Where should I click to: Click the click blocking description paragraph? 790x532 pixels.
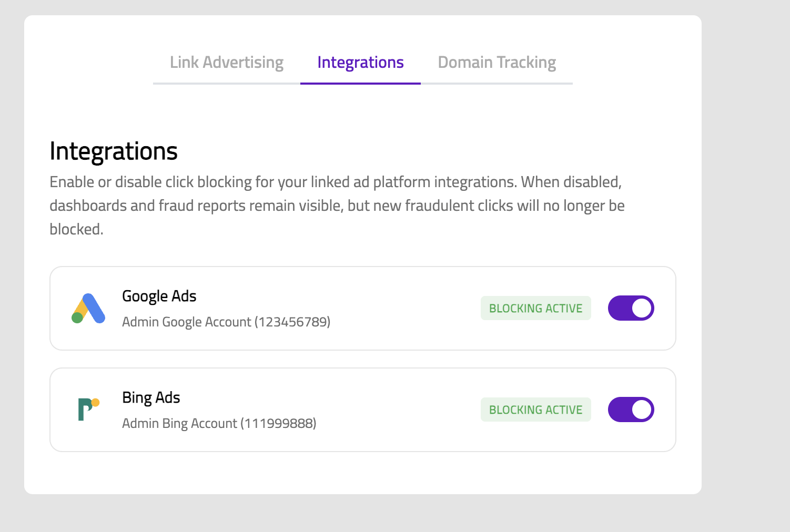[x=337, y=205]
